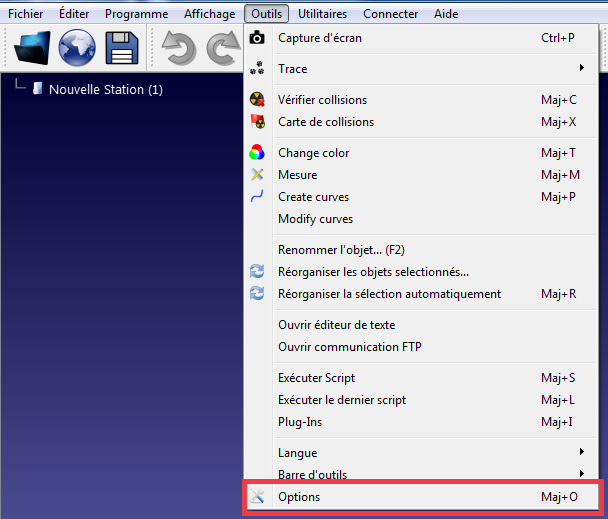Open the Aide menu

446,14
